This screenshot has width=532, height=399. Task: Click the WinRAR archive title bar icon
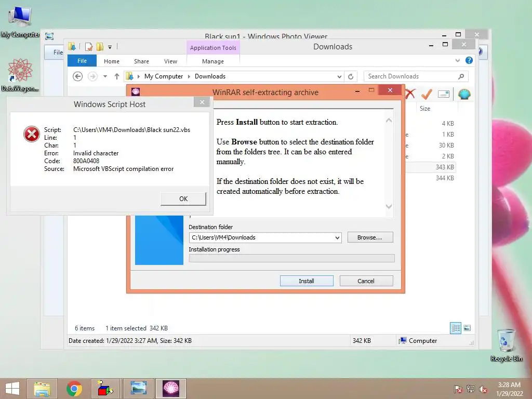click(136, 91)
